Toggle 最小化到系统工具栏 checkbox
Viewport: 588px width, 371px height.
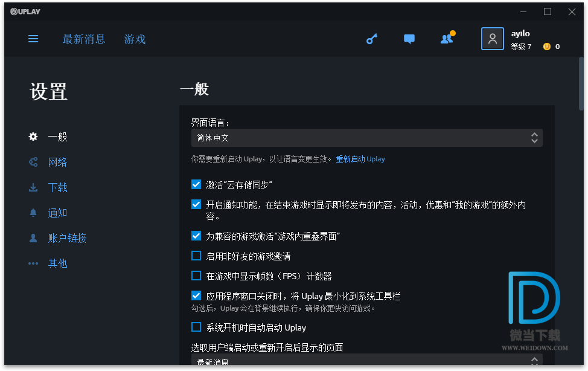pos(196,295)
